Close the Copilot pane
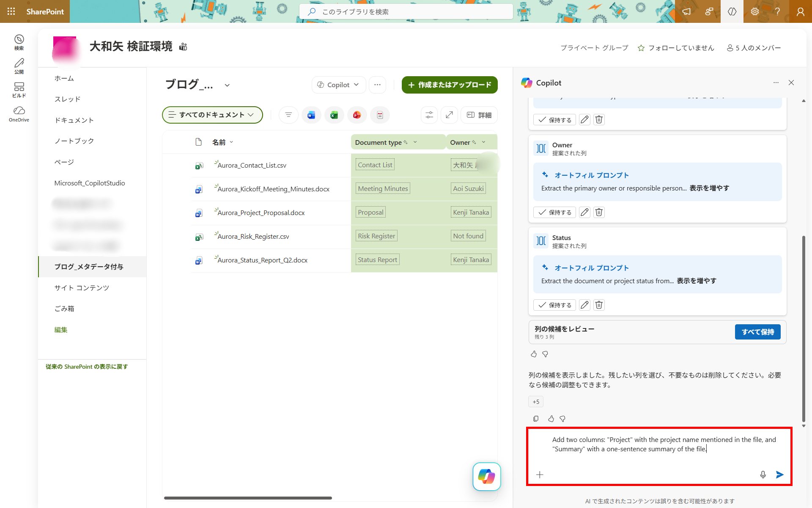Image resolution: width=812 pixels, height=508 pixels. pos(791,83)
